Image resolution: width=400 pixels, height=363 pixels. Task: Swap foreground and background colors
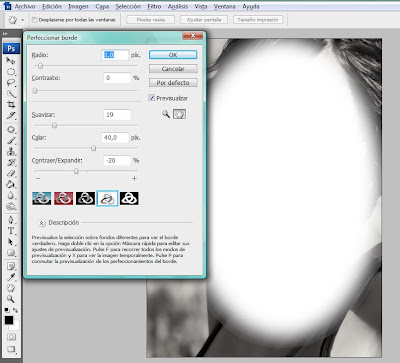tap(15, 310)
